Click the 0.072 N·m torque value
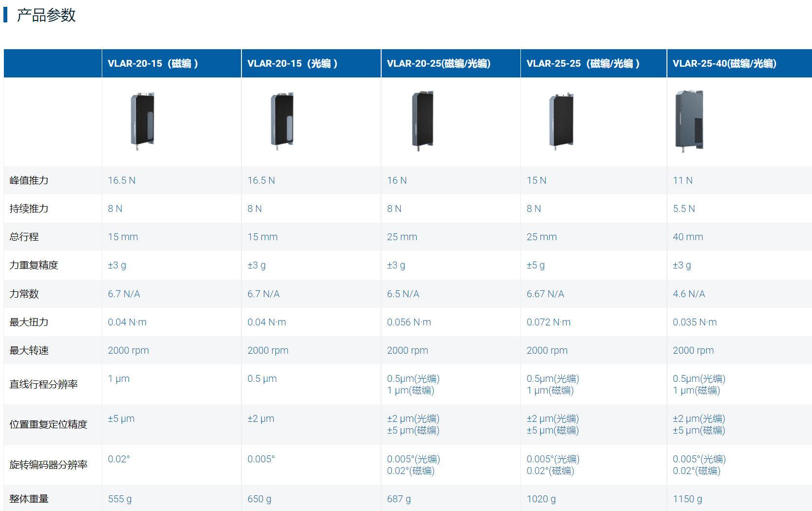 [x=548, y=322]
